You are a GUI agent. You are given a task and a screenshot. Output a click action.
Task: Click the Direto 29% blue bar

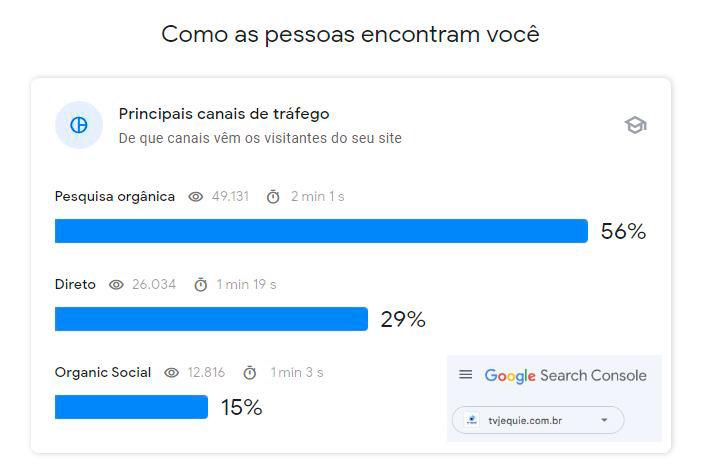point(211,319)
